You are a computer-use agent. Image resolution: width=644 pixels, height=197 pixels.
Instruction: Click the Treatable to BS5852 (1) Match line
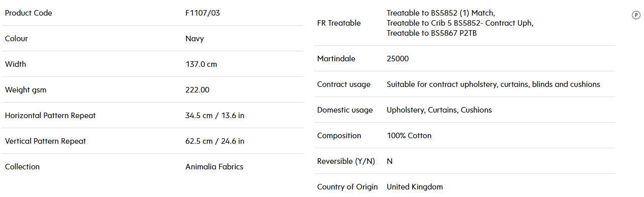441,13
